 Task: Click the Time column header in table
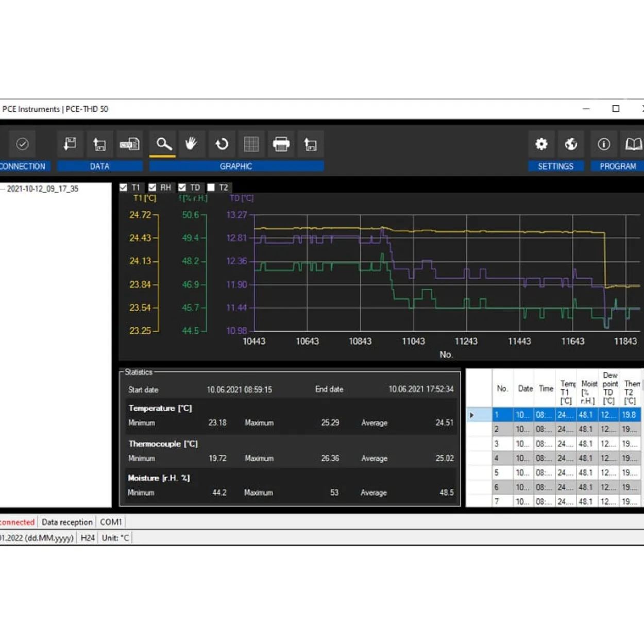(546, 388)
